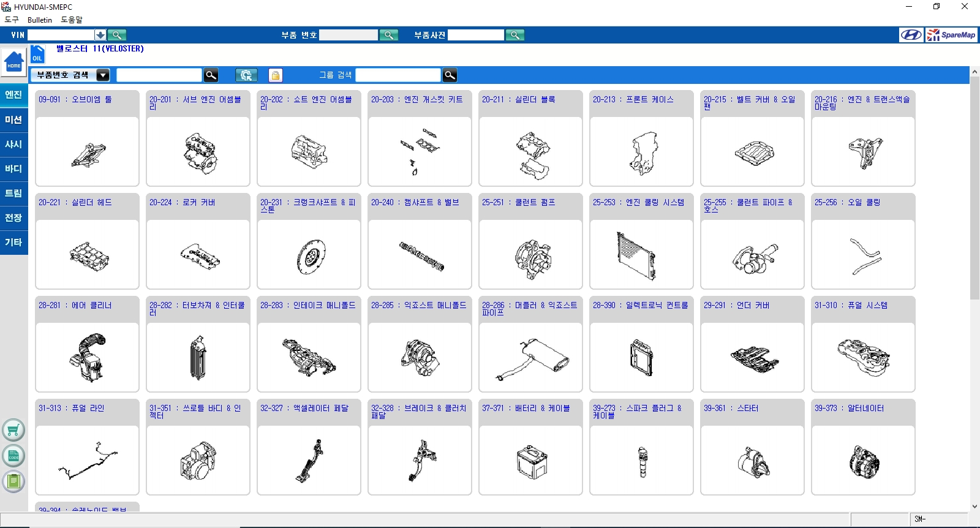Click the 부품사진 search magnifier
980x528 pixels.
tap(515, 35)
